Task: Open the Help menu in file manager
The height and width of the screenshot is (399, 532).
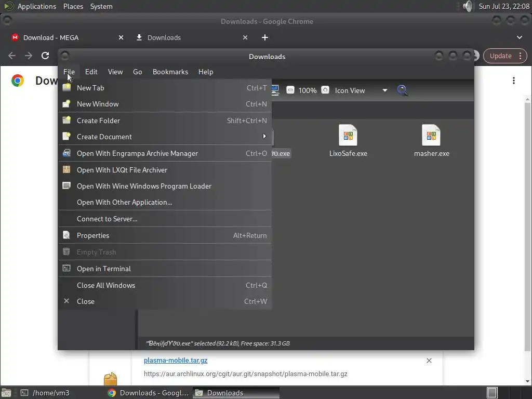Action: pyautogui.click(x=206, y=72)
